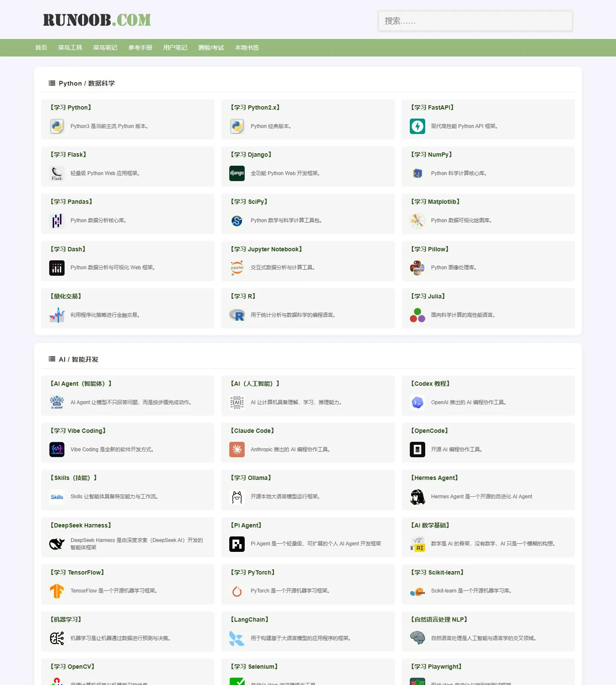Open 本地书签 in the navigation bar
Image resolution: width=616 pixels, height=685 pixels.
click(247, 48)
